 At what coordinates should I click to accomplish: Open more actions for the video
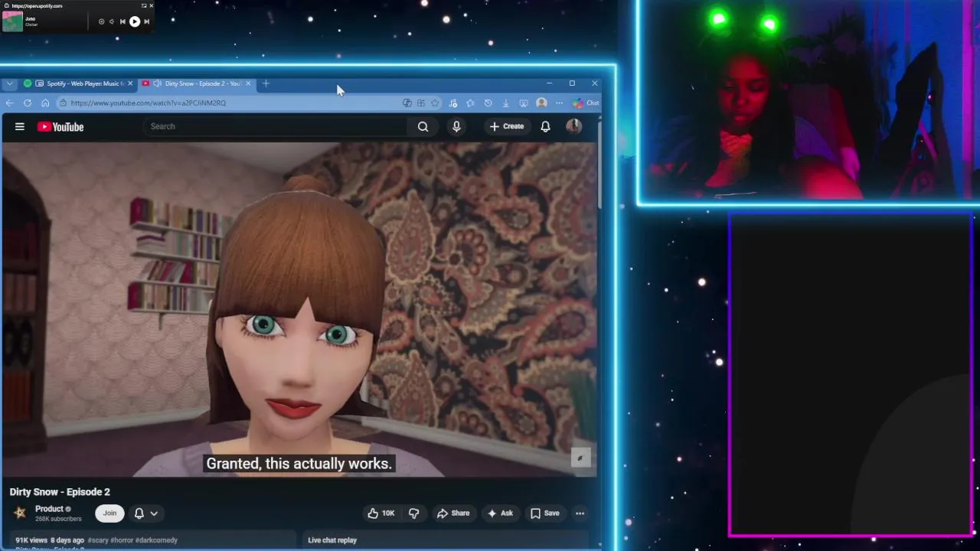pos(580,513)
